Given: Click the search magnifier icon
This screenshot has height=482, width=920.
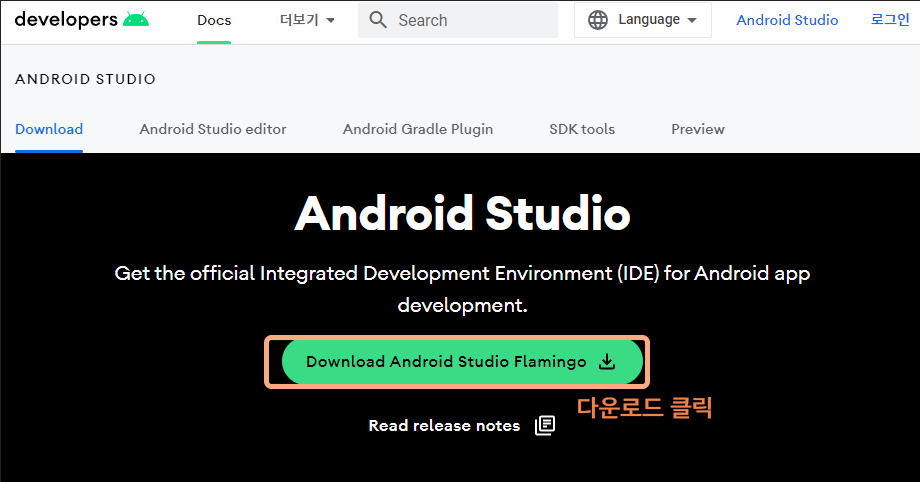Looking at the screenshot, I should [x=378, y=20].
